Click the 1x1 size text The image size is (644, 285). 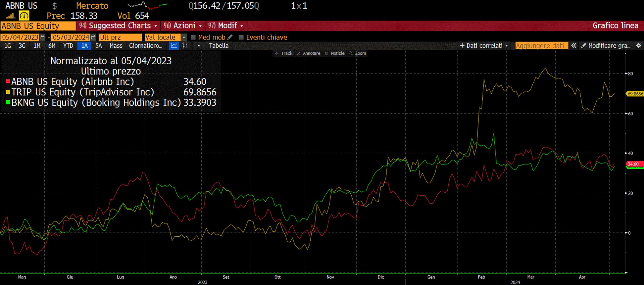coord(299,6)
